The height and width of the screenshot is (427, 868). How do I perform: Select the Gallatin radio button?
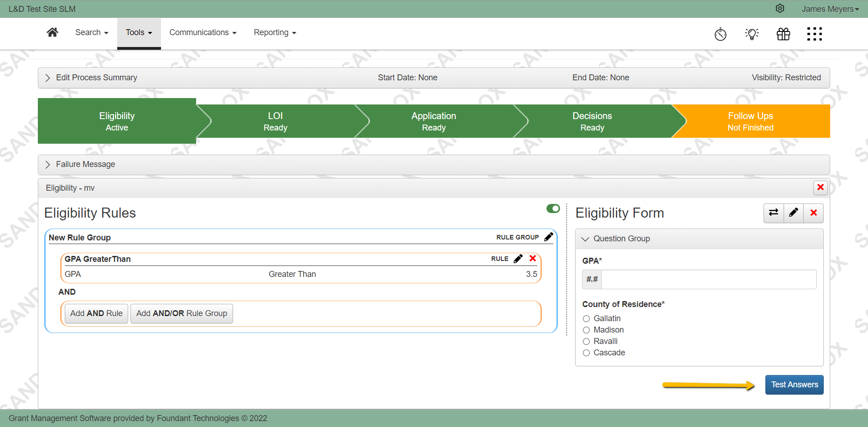point(586,318)
